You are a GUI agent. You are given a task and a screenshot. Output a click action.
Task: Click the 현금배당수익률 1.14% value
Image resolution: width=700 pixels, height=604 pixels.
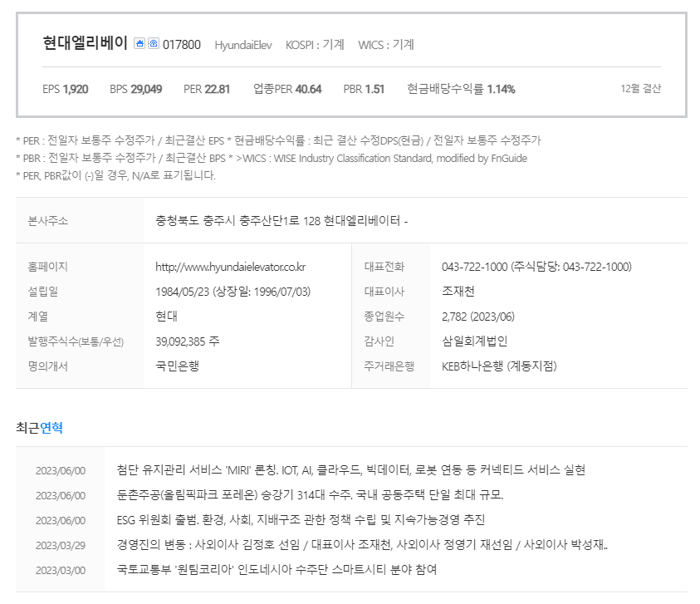pos(461,90)
